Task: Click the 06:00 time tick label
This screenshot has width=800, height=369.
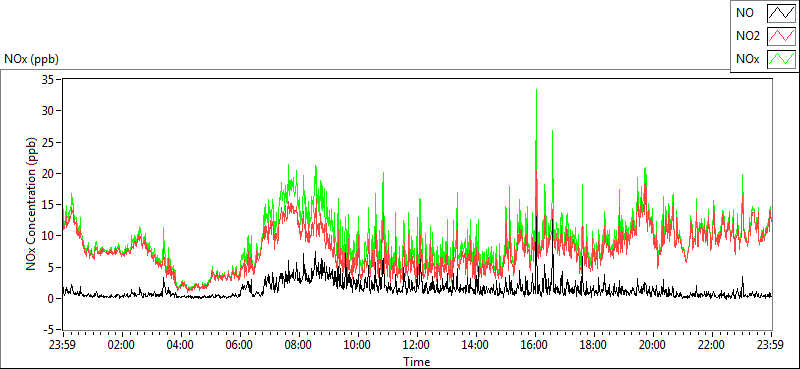Action: pyautogui.click(x=240, y=344)
